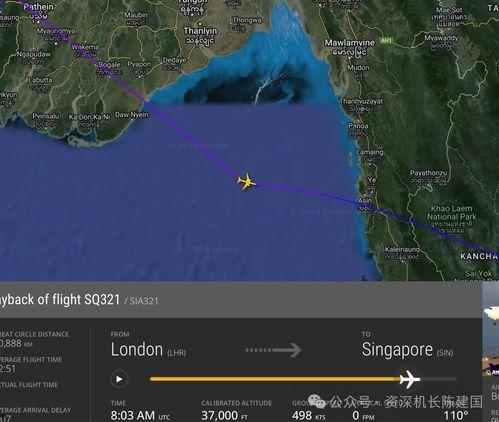This screenshot has height=422, width=499.
Task: Click the AH1 highway badge on map
Action: point(386,41)
